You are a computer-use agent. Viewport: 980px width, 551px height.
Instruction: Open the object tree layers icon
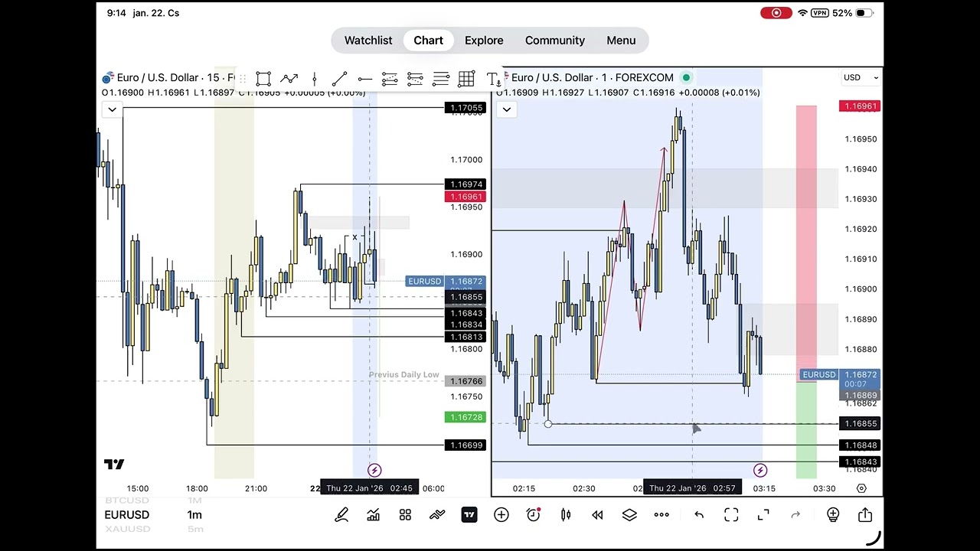pos(629,515)
